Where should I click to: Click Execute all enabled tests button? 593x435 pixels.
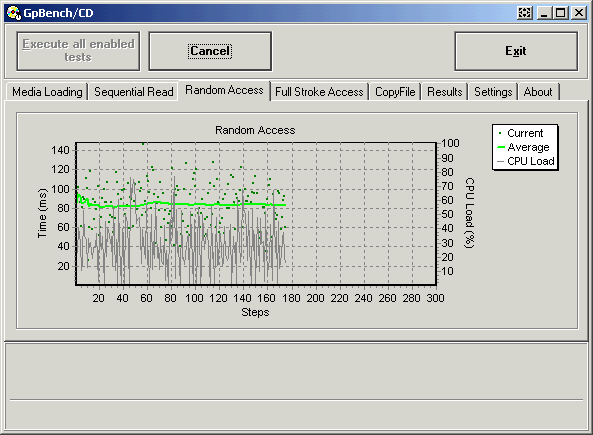(78, 51)
